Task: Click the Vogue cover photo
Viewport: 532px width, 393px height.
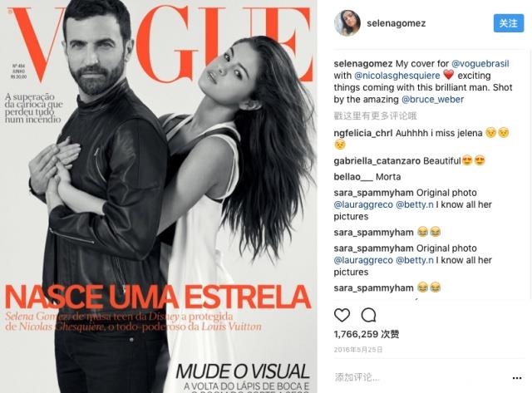Action: (x=159, y=197)
